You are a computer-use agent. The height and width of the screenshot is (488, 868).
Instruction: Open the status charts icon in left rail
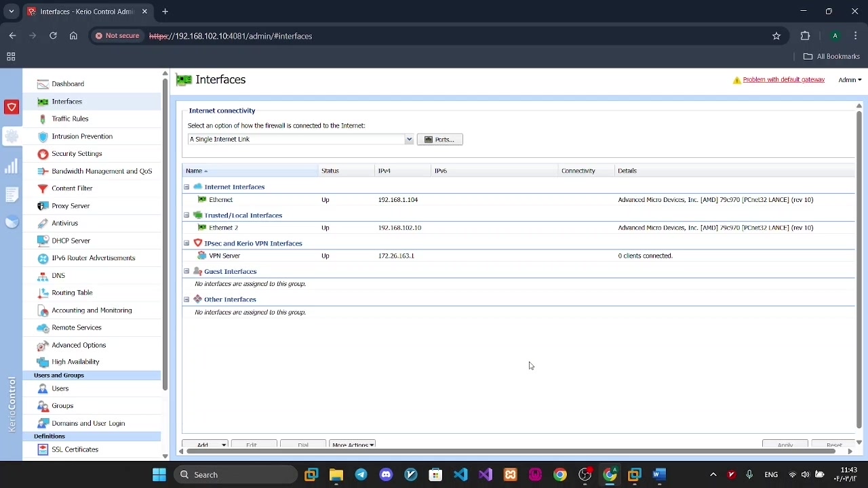coord(12,166)
